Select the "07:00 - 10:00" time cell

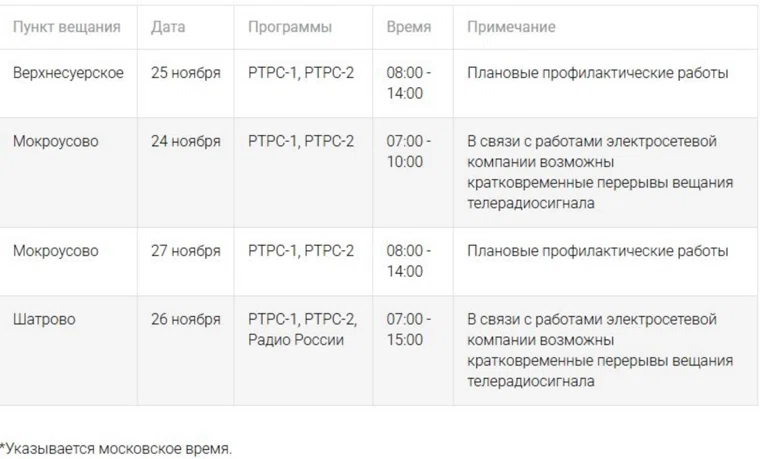point(409,151)
